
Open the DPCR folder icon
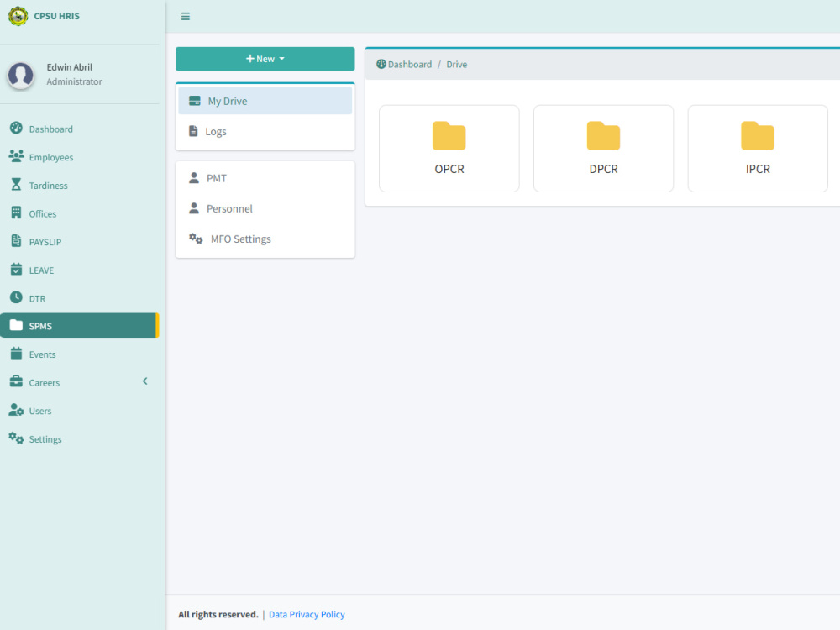(603, 136)
